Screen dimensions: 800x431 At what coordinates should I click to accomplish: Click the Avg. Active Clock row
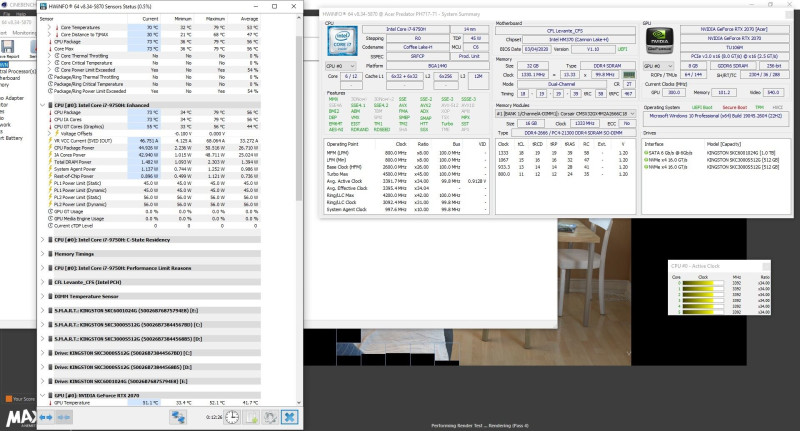406,181
